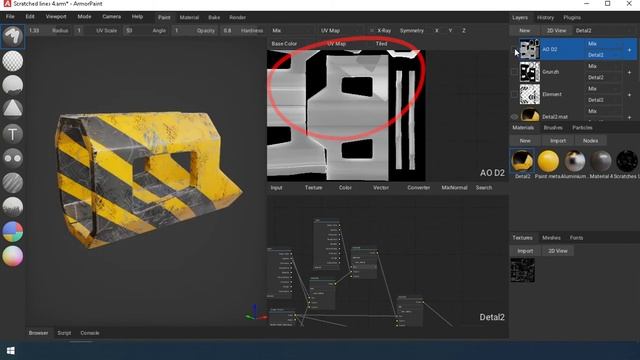The width and height of the screenshot is (640, 360).
Task: Open Element layer Detal2 object dropdown
Action: point(604,100)
